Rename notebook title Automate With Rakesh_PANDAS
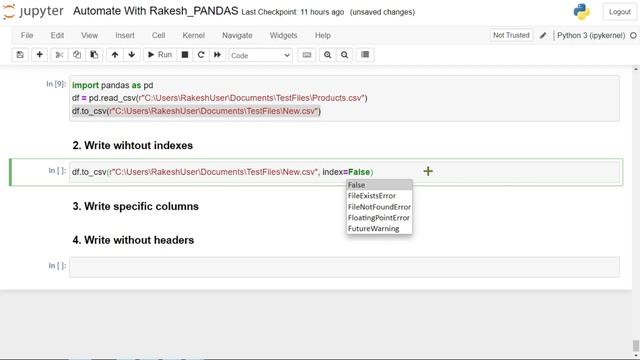The width and height of the screenshot is (640, 360). tap(156, 11)
